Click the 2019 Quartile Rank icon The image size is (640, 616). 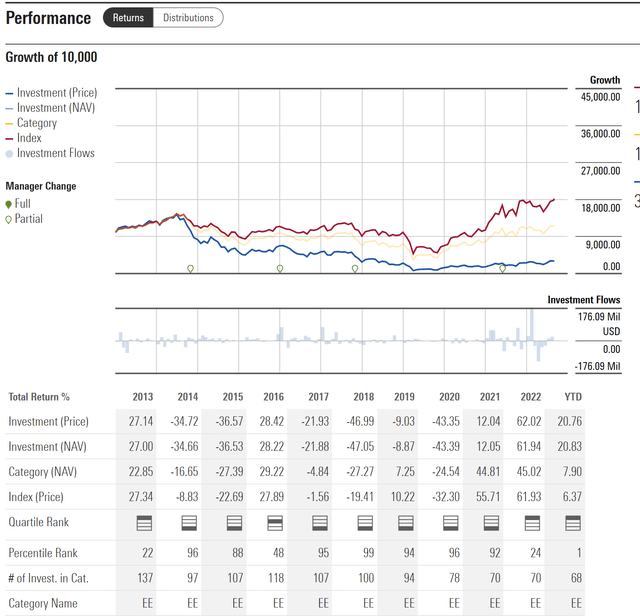(406, 522)
